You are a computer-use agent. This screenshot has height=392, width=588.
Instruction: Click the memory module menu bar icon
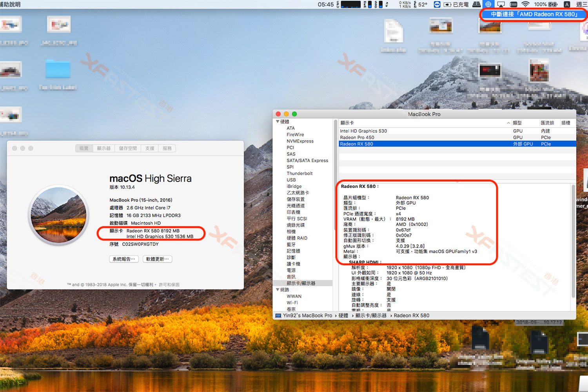click(514, 4)
